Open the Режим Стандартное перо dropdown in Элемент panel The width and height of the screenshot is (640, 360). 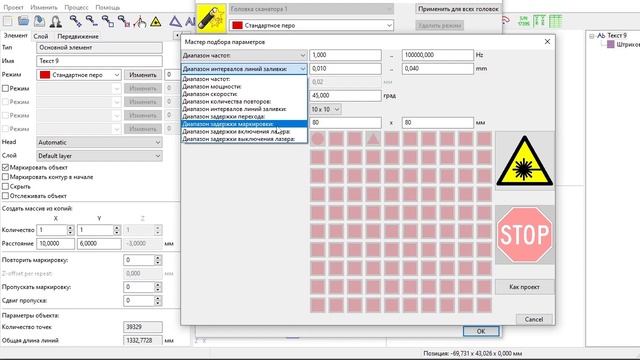click(x=79, y=75)
